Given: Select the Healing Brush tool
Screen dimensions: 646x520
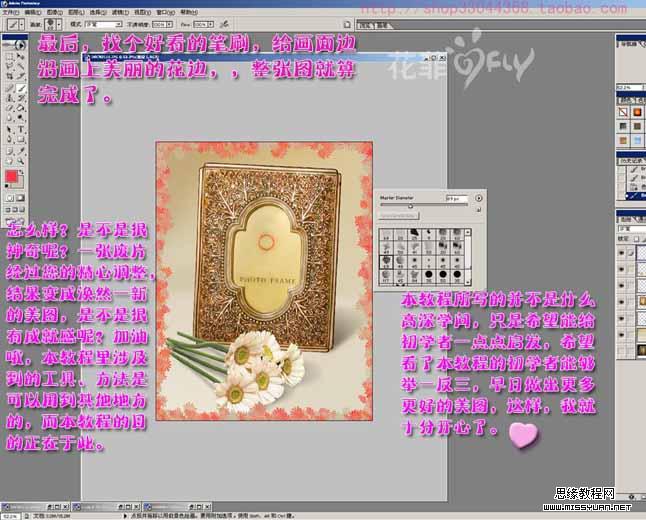Looking at the screenshot, I should 10,88.
